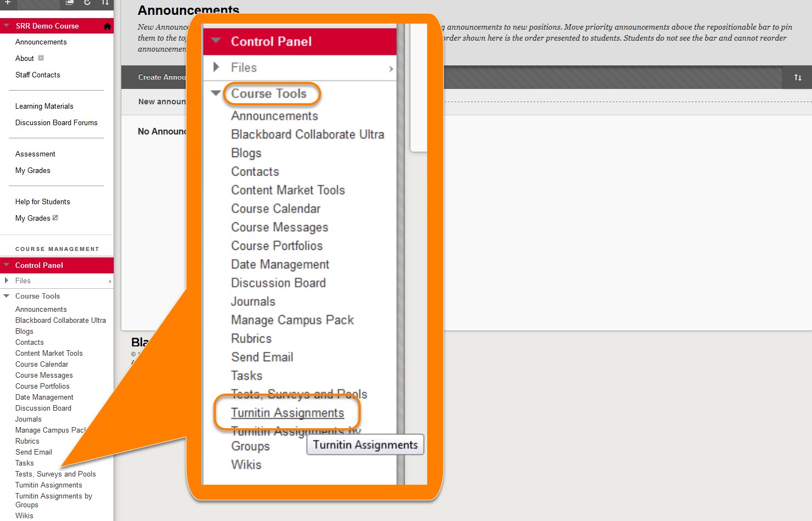Click the Course Tools label in the left sidebar

(x=38, y=296)
